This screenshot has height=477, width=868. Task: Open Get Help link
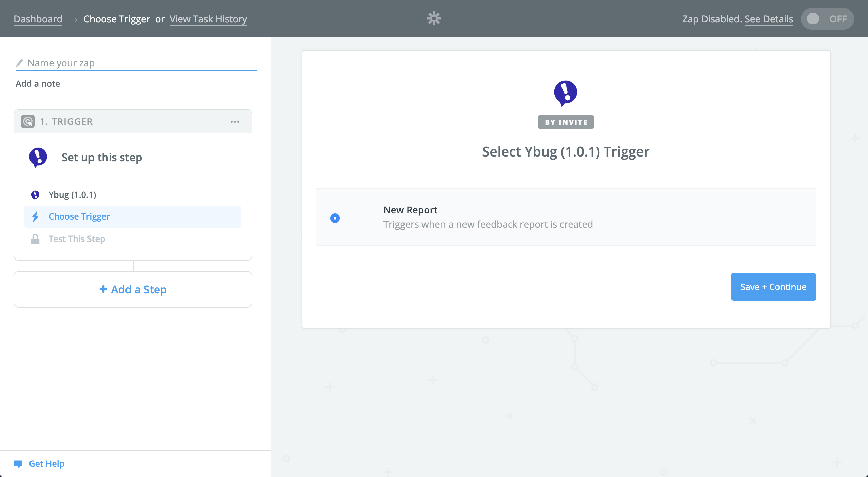(x=46, y=464)
